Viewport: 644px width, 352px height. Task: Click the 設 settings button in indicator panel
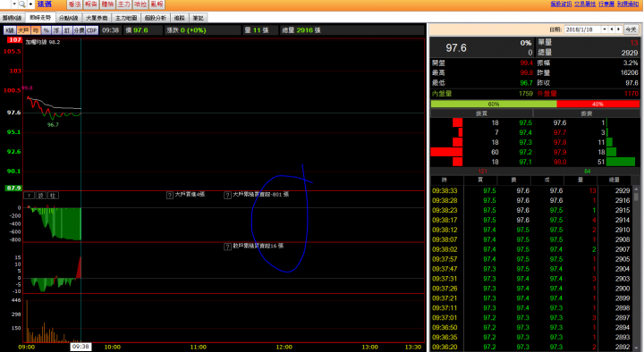click(41, 196)
